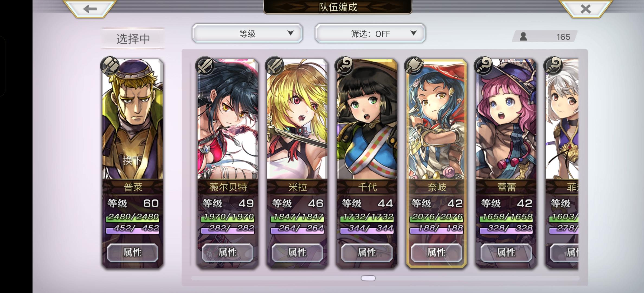Screen dimensions: 644x293
Task: Click the sword class icon on 薇尔贝特
Action: coord(205,66)
